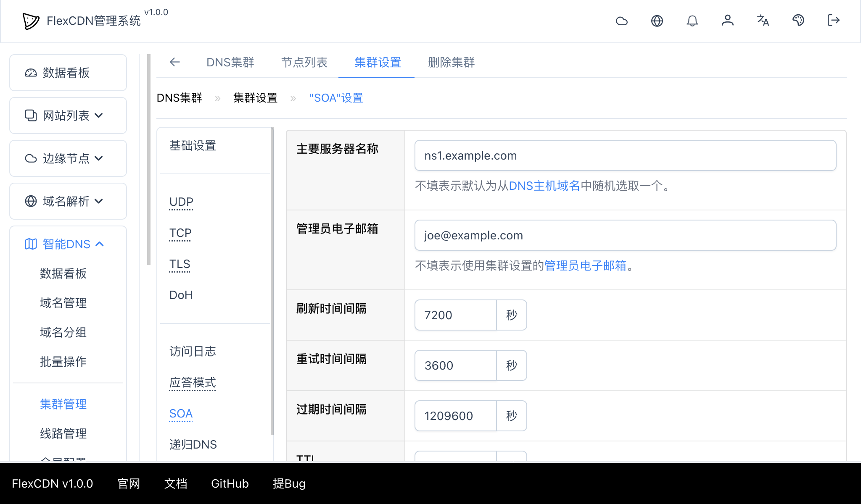Open the 删除集群 tab
This screenshot has width=861, height=504.
(451, 63)
